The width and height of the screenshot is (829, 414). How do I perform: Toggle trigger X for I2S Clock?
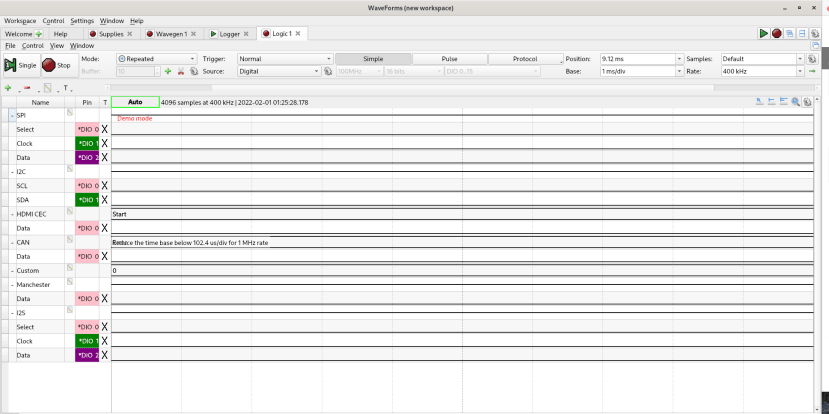click(x=105, y=341)
